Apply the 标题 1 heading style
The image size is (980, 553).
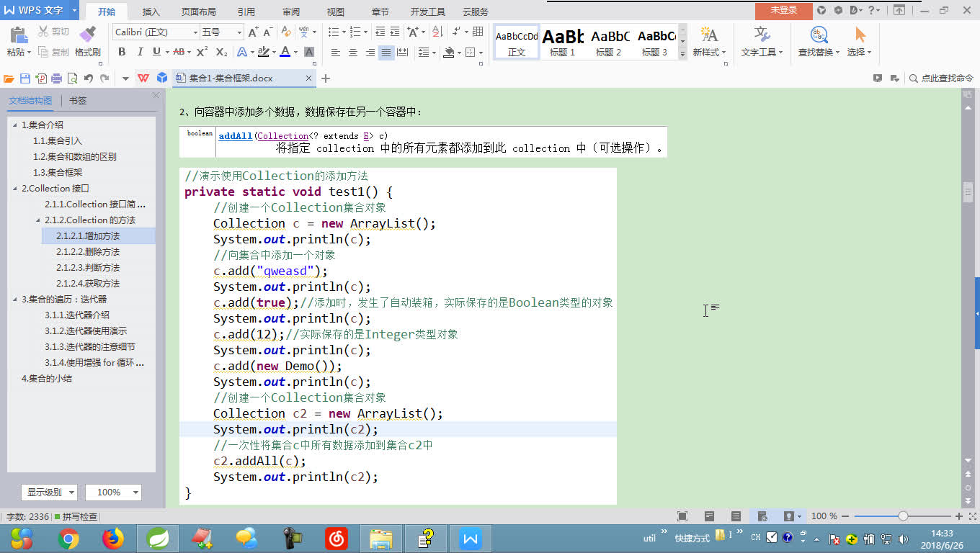[563, 43]
